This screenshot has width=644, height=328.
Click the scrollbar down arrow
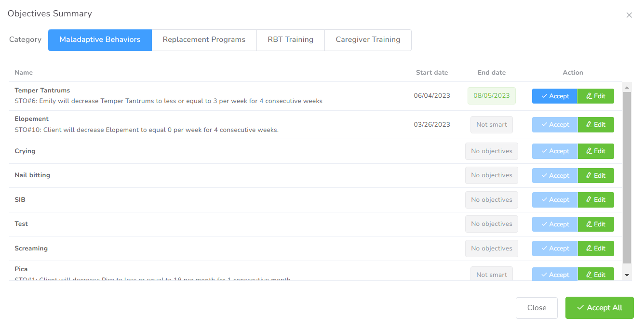tap(627, 275)
